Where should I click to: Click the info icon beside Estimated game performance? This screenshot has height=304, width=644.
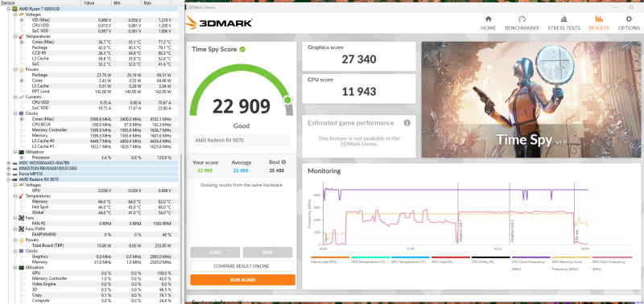pyautogui.click(x=407, y=123)
